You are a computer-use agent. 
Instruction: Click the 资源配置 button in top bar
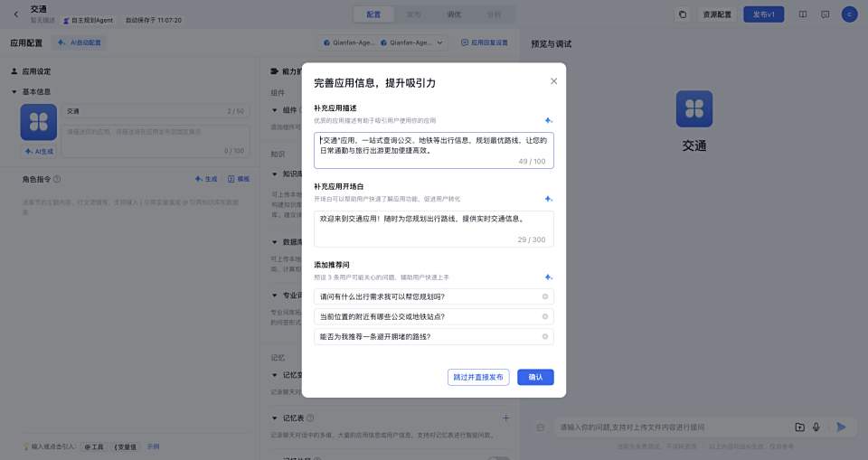point(717,14)
